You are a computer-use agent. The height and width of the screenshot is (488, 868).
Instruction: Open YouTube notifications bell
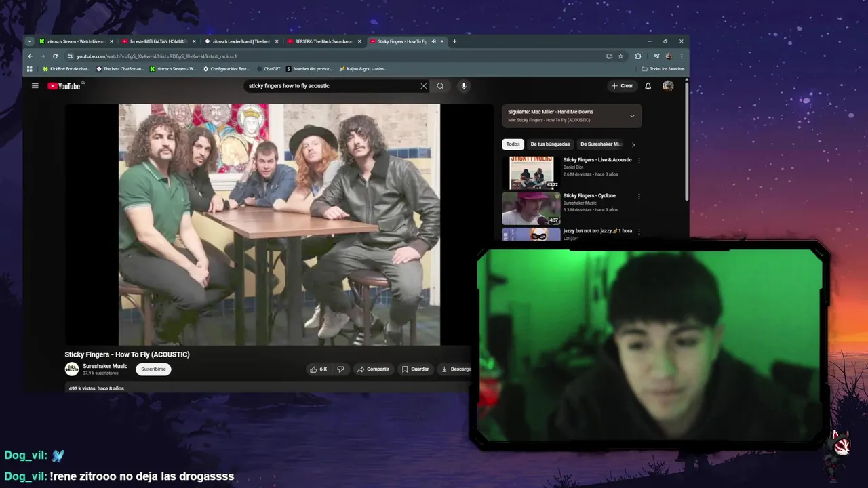tap(648, 86)
